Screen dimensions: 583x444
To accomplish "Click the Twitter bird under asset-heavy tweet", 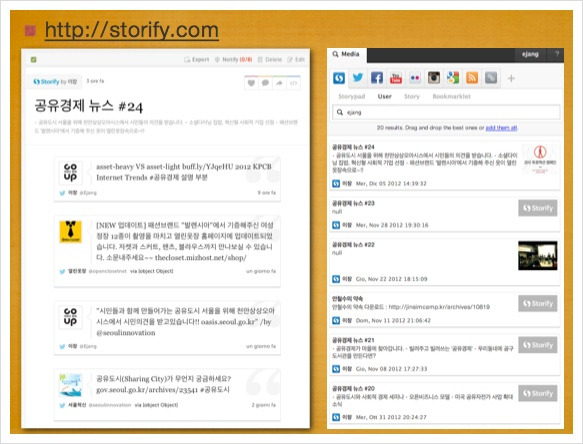I will coord(62,193).
